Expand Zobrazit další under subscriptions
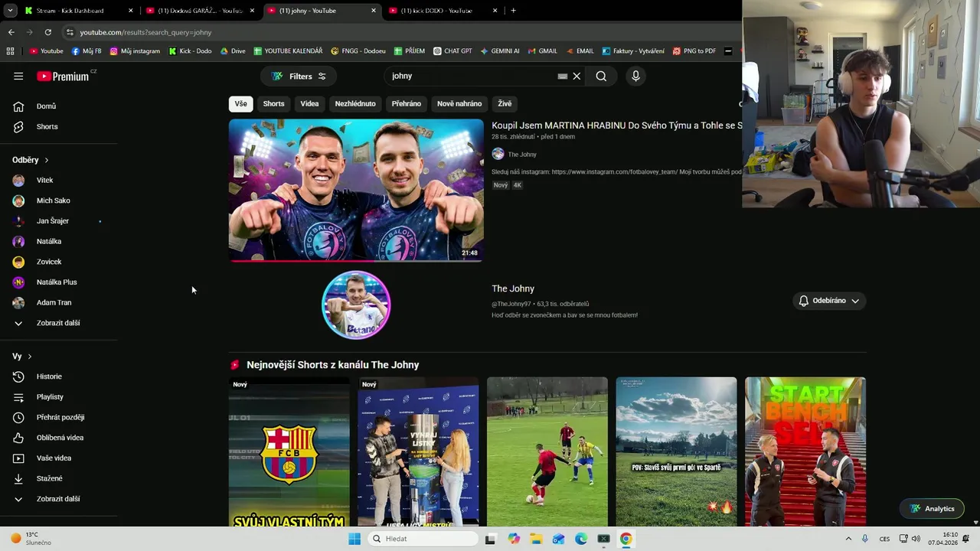 [x=58, y=323]
